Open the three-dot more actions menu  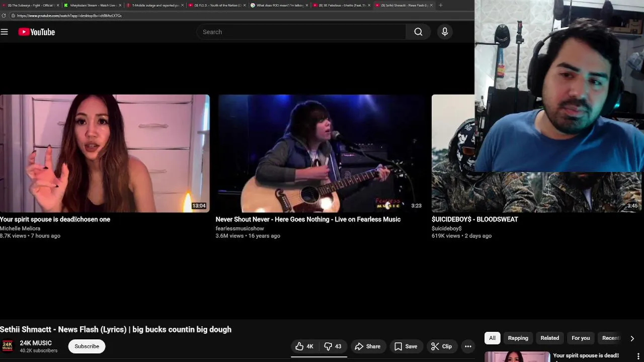point(468,346)
